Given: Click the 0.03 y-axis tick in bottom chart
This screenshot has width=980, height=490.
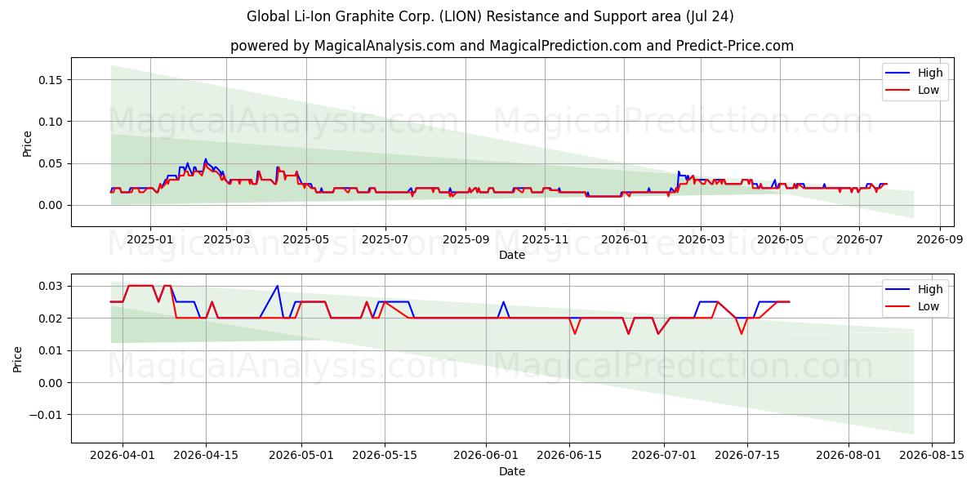Looking at the screenshot, I should pos(52,286).
